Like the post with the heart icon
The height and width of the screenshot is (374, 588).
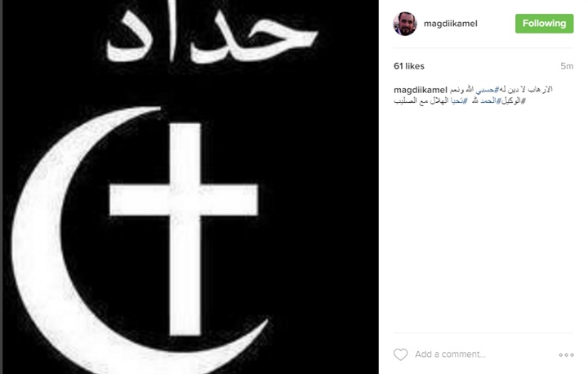tap(400, 354)
